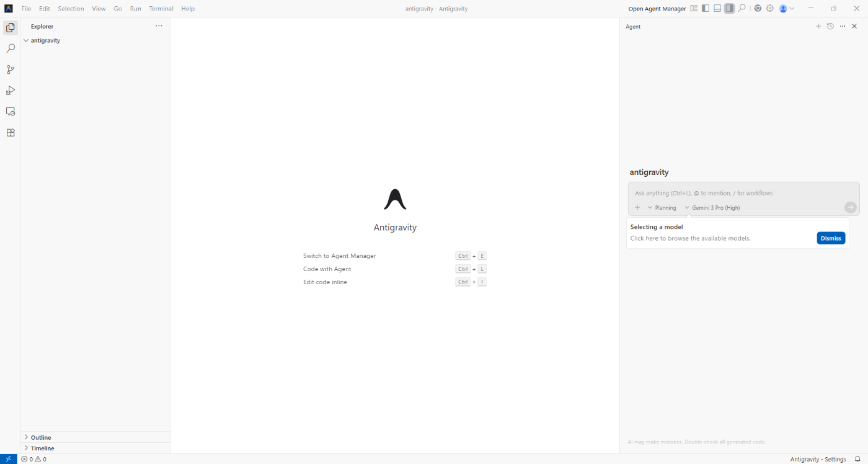Open notifications bell in status bar
This screenshot has height=464, width=868.
(x=857, y=459)
